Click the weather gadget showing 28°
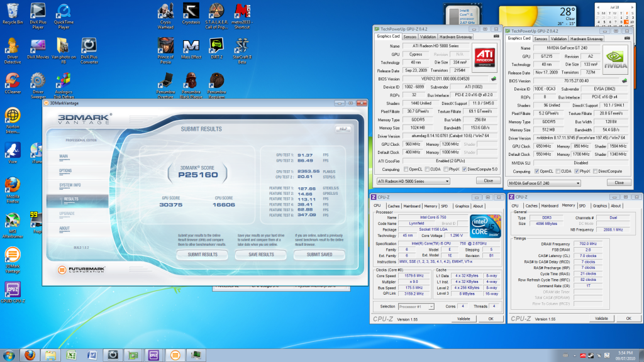The image size is (644, 362). [537, 16]
